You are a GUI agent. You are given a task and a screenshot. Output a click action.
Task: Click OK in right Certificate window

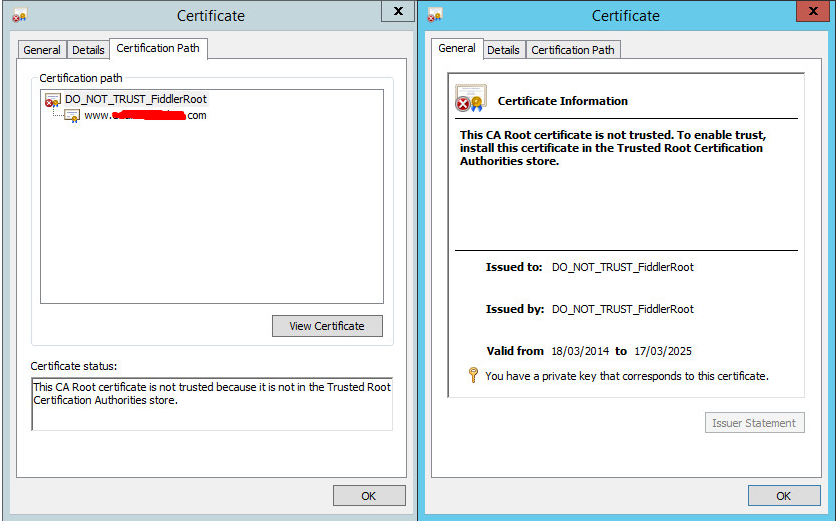(784, 495)
